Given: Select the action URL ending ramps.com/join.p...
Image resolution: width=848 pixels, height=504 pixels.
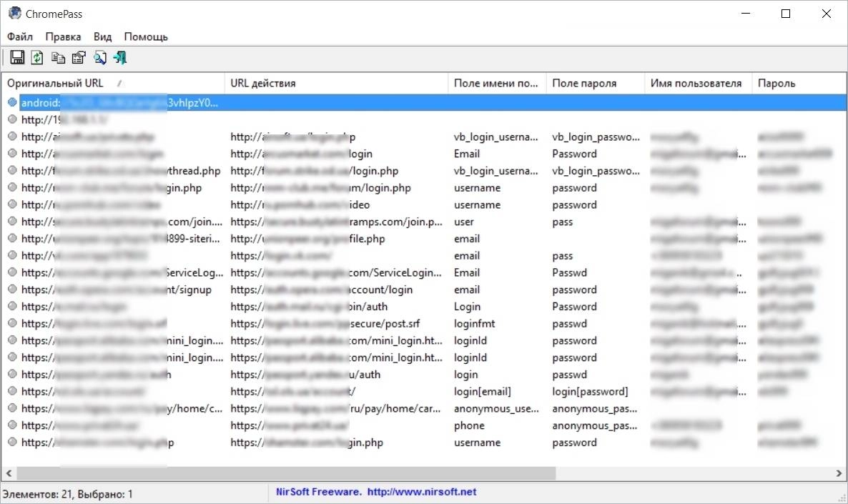Looking at the screenshot, I should pos(336,222).
